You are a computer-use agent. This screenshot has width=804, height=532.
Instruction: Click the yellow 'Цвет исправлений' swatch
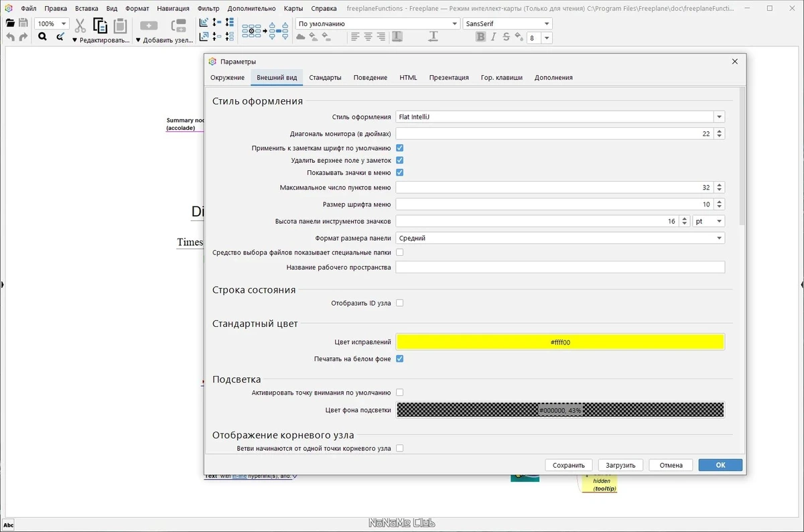(x=560, y=342)
